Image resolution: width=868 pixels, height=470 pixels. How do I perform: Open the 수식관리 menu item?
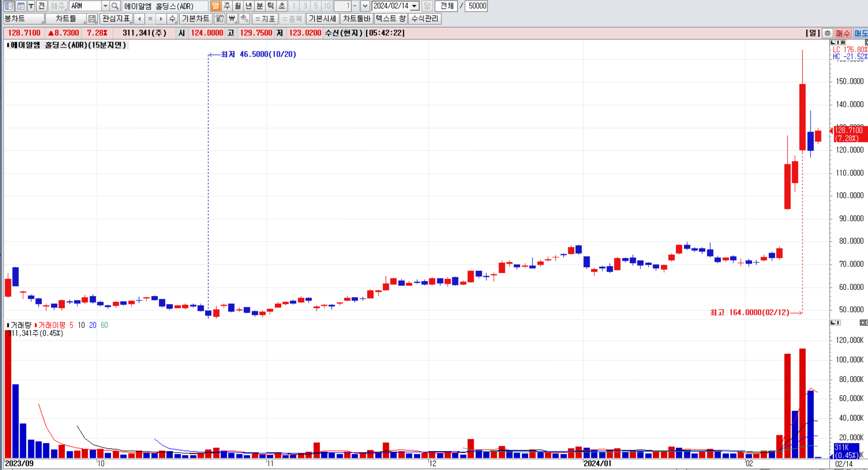click(x=425, y=18)
